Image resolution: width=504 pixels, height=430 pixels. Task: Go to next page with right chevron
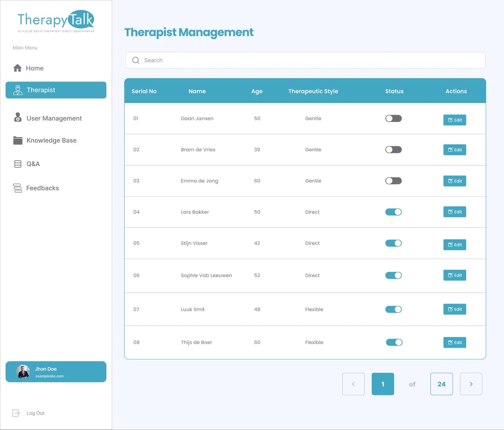(471, 384)
